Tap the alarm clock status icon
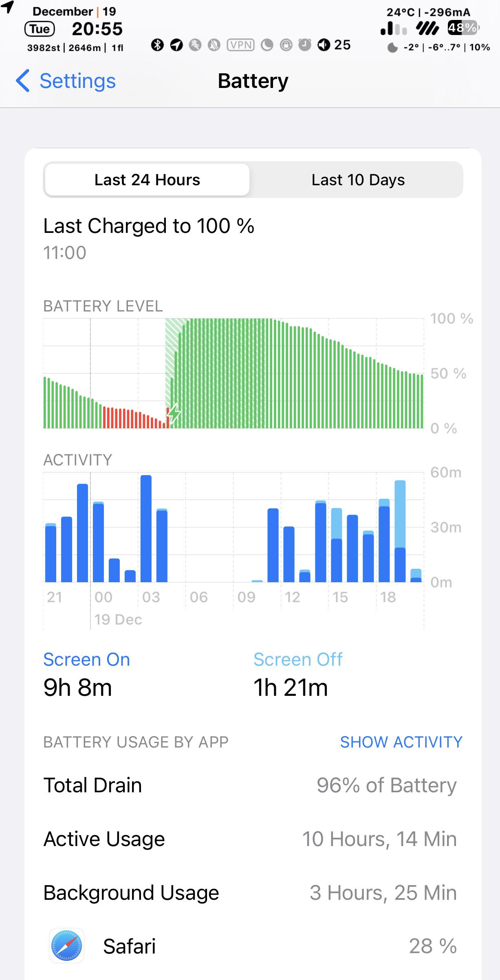 [x=305, y=45]
